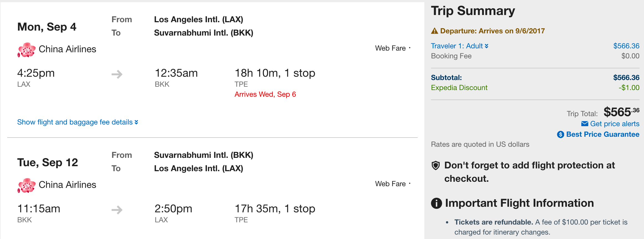Expand the Traveler 1: Adult price breakdown
Image resolution: width=644 pixels, height=239 pixels.
[459, 46]
